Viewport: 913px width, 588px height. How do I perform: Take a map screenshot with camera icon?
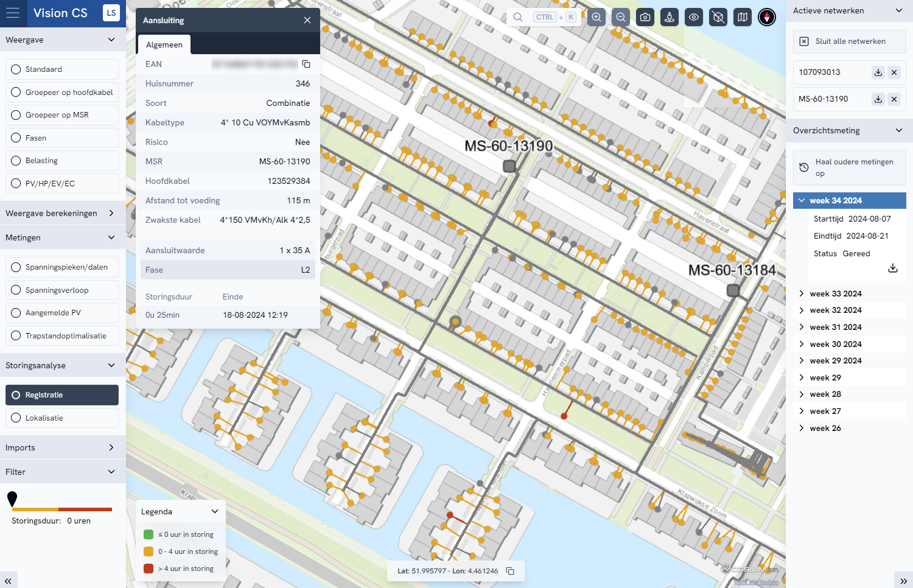(645, 17)
